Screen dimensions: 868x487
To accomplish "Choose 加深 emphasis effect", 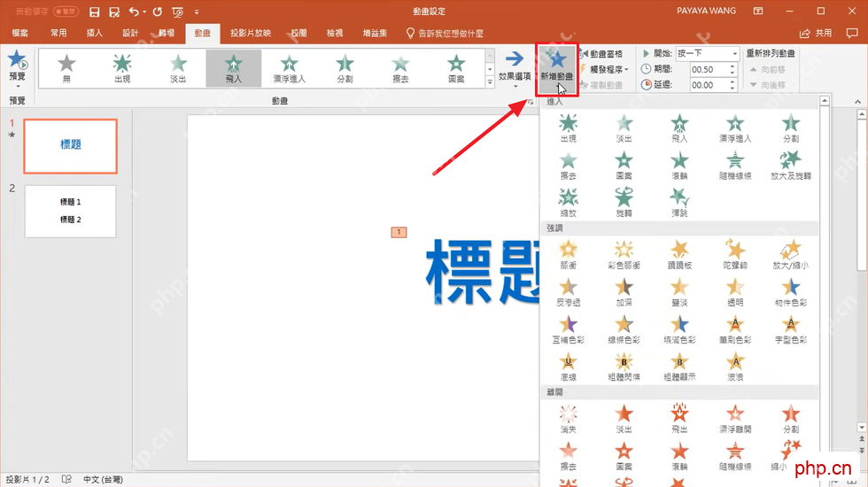I will point(624,292).
